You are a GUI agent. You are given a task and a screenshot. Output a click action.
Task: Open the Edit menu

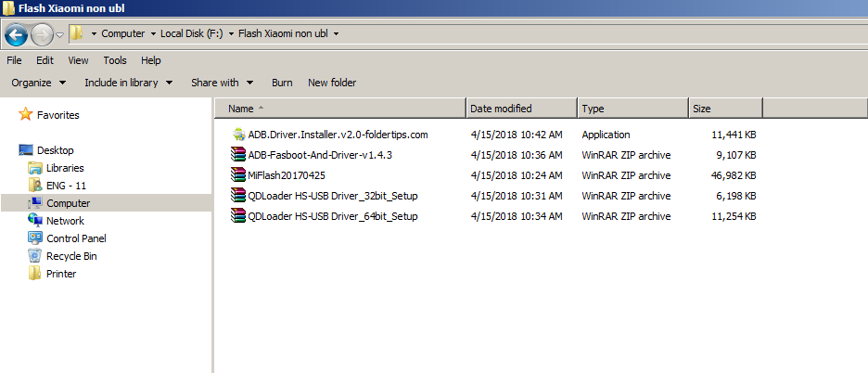[45, 60]
